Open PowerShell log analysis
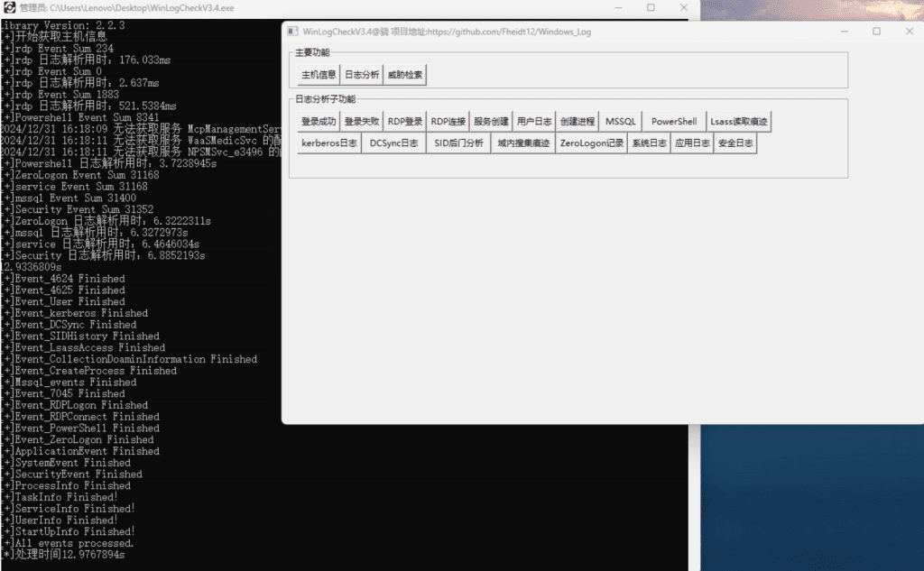 coord(674,122)
